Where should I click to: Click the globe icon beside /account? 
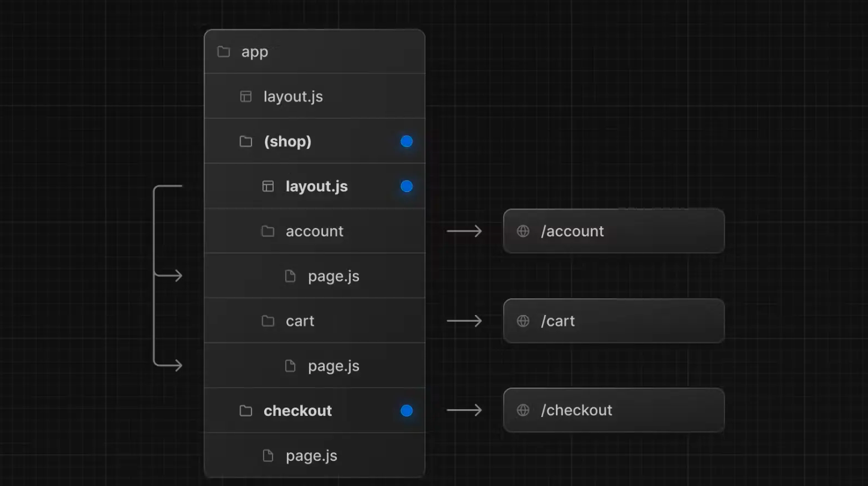(x=523, y=231)
